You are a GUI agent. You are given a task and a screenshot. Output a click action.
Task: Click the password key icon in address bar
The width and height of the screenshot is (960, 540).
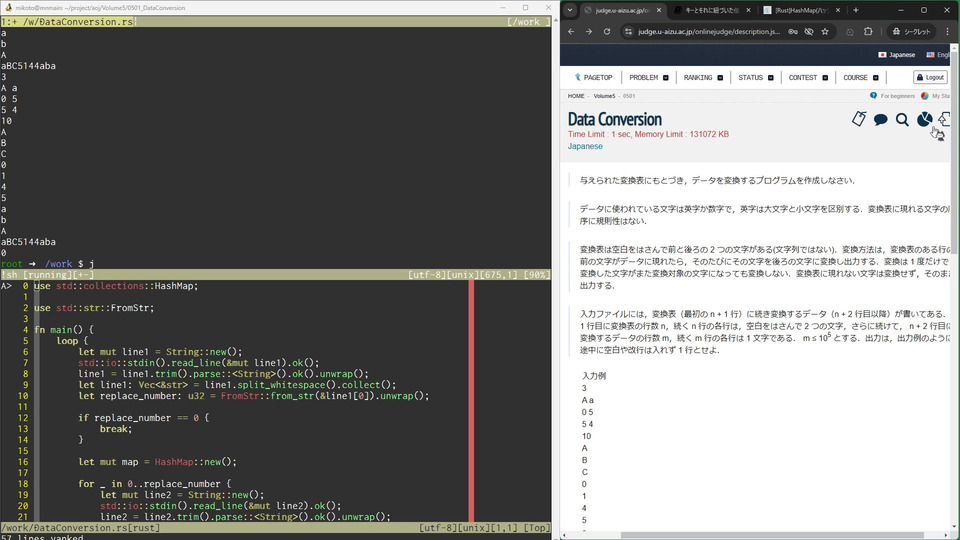pos(793,31)
